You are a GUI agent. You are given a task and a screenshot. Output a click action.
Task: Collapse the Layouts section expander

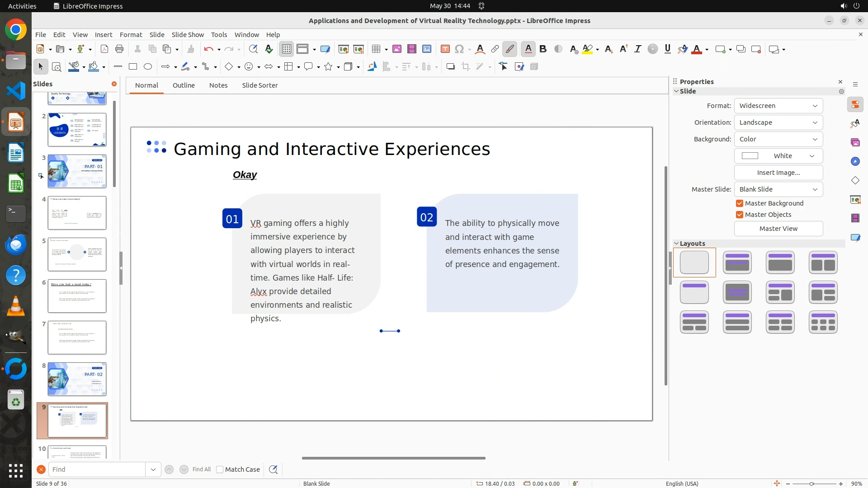tap(676, 244)
